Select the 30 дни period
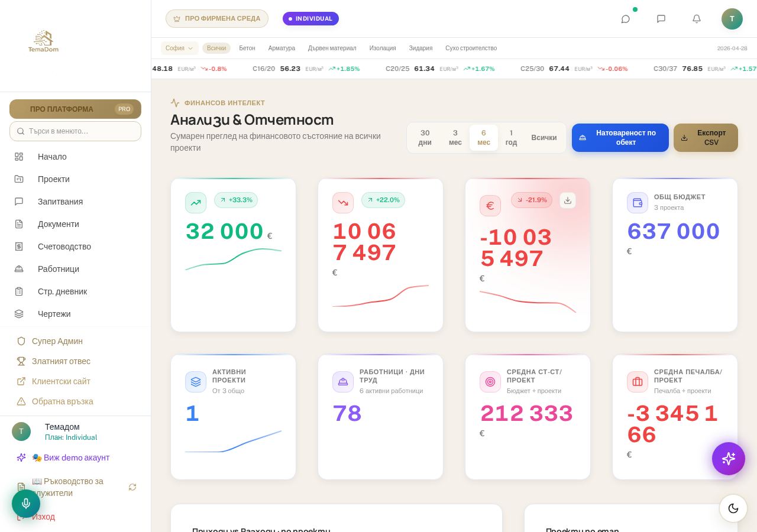 (x=425, y=138)
